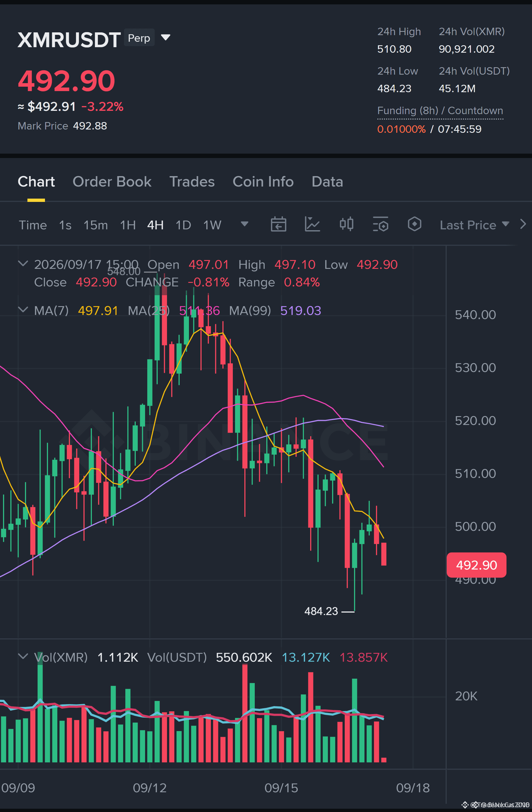This screenshot has height=812, width=532.
Task: Tap the 484.23 low price marker
Action: tap(321, 611)
